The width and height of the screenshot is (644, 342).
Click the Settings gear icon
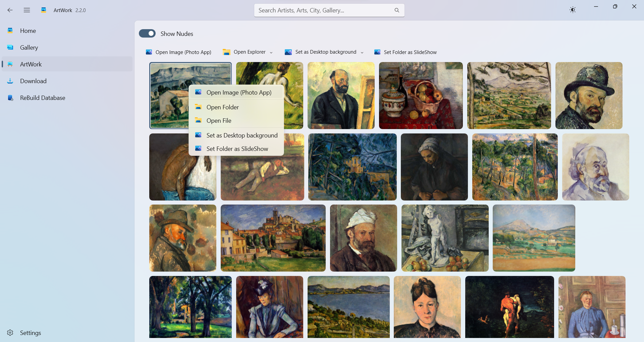coord(10,333)
